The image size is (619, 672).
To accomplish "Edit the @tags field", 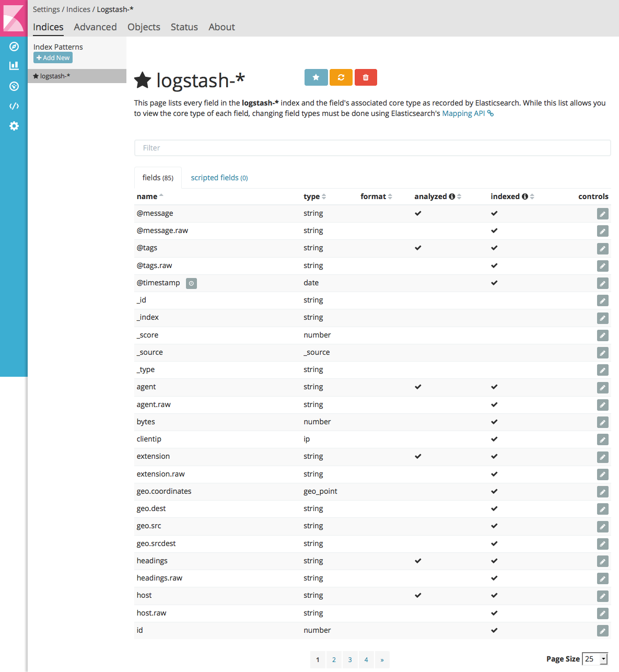I will coord(603,249).
